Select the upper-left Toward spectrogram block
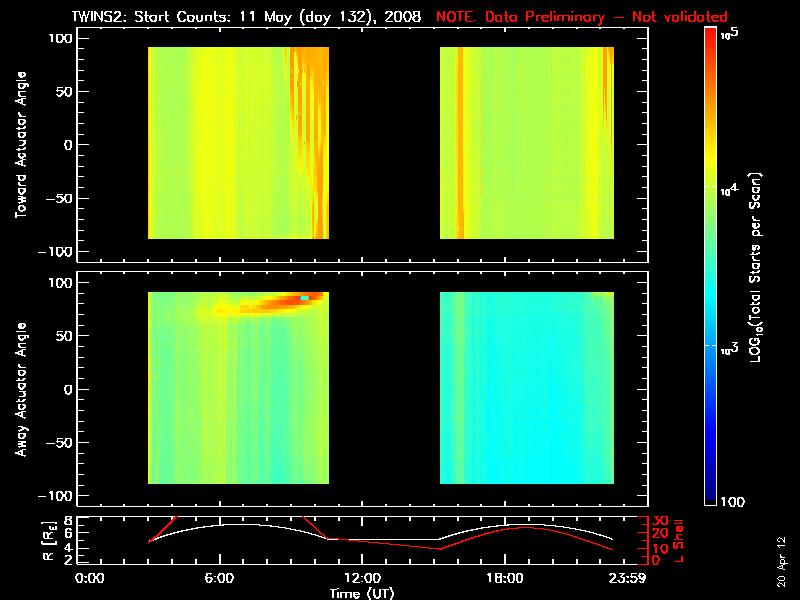800x600 pixels. (238, 143)
